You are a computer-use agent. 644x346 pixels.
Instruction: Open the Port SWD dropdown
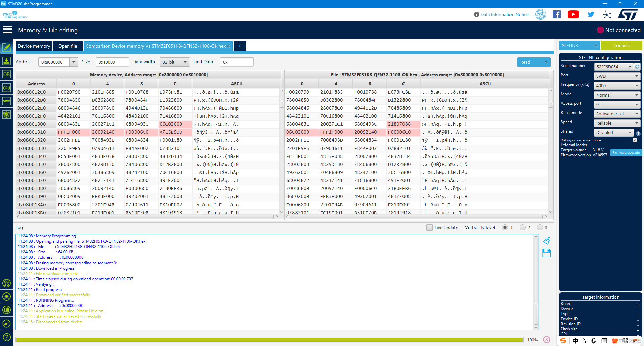pyautogui.click(x=617, y=76)
